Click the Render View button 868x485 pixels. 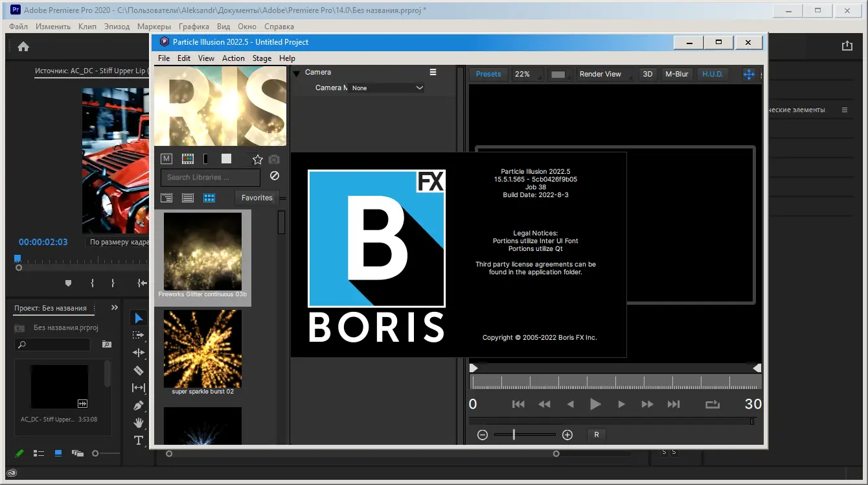600,74
